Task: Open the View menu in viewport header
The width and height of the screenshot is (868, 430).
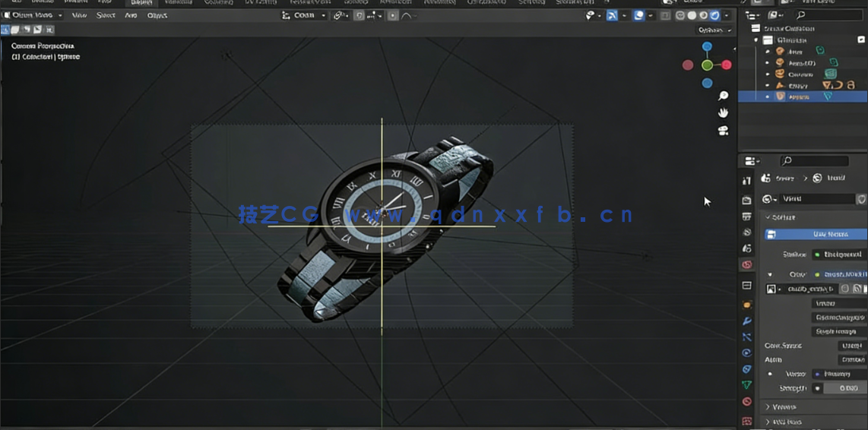Action: [x=79, y=15]
